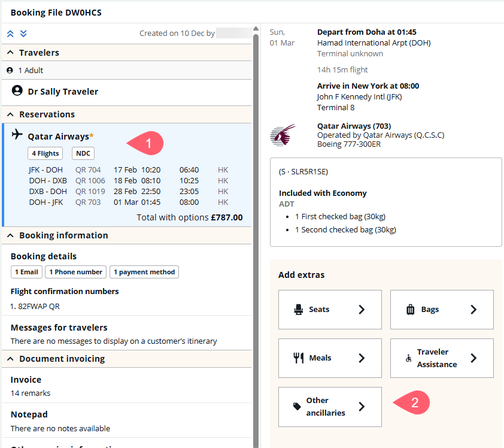Collapse the Reservations section

click(10, 114)
